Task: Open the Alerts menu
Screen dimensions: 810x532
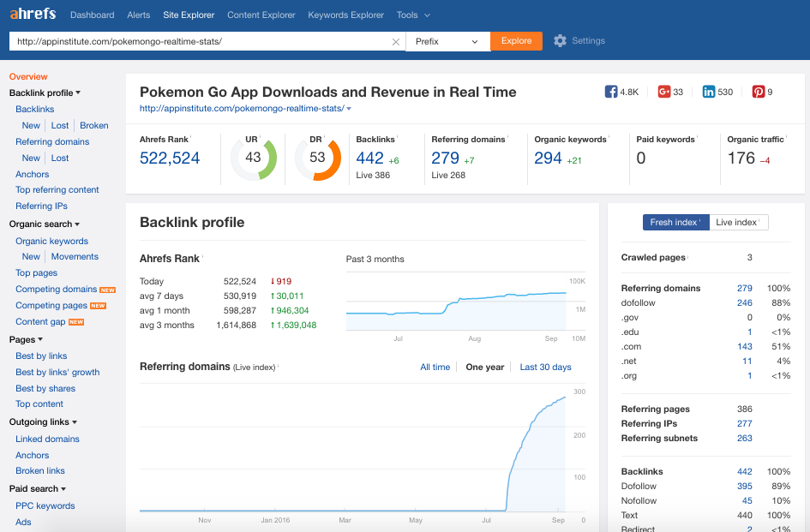Action: point(139,15)
